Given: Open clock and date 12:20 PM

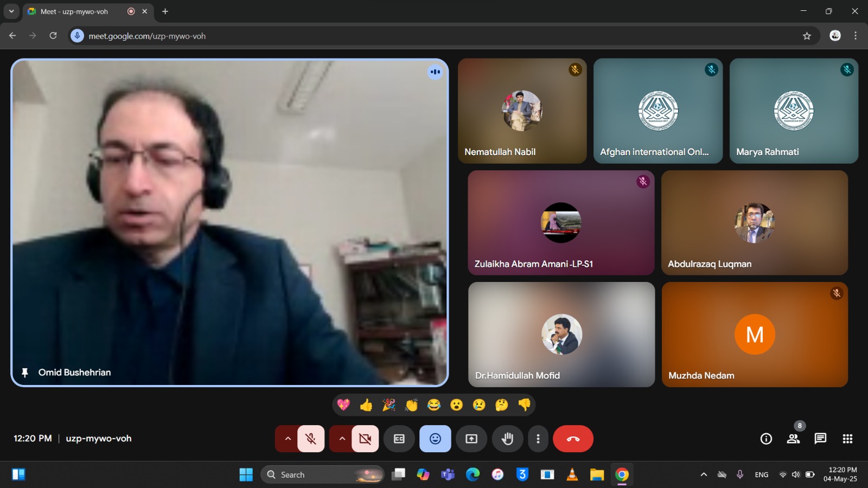Looking at the screenshot, I should click(x=840, y=474).
